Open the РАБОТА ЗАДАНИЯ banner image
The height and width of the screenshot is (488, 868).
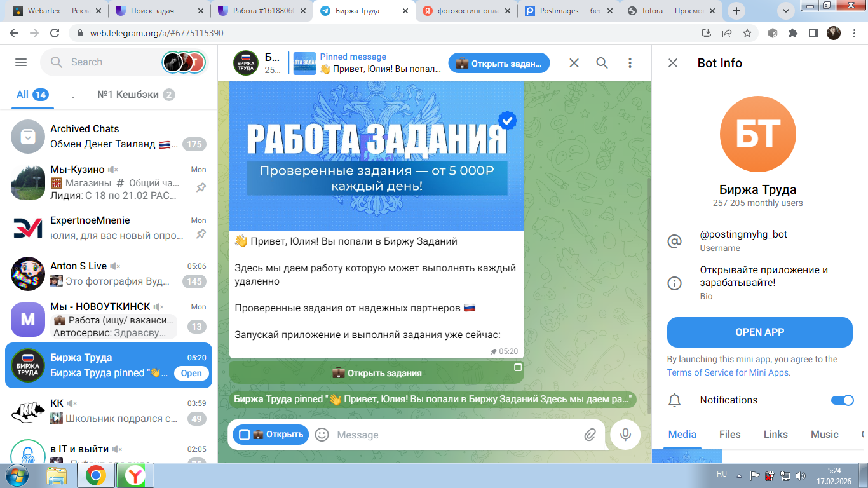pos(377,156)
